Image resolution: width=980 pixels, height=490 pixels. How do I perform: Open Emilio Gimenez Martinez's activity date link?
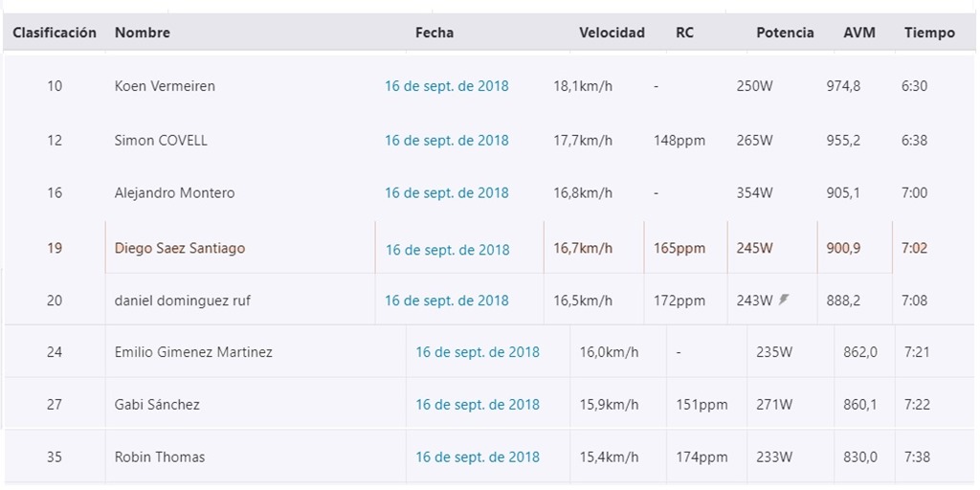(478, 352)
